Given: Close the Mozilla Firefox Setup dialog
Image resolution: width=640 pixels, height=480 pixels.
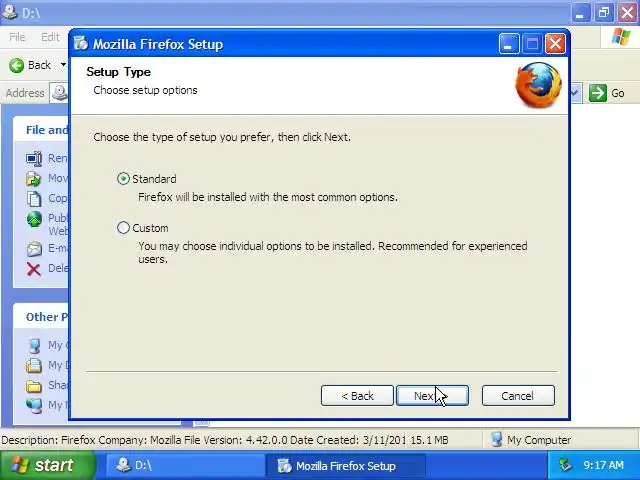Looking at the screenshot, I should (x=555, y=43).
